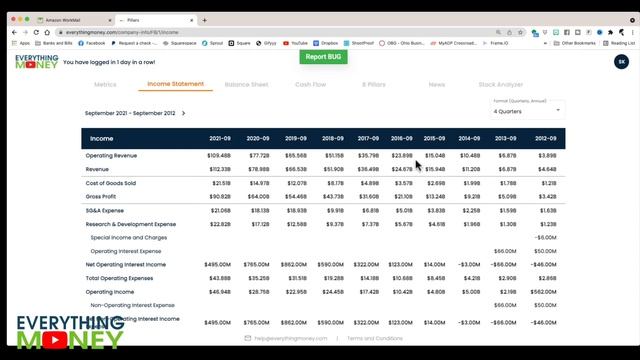640x360 pixels.
Task: Open the Square bookmark
Action: 240,43
